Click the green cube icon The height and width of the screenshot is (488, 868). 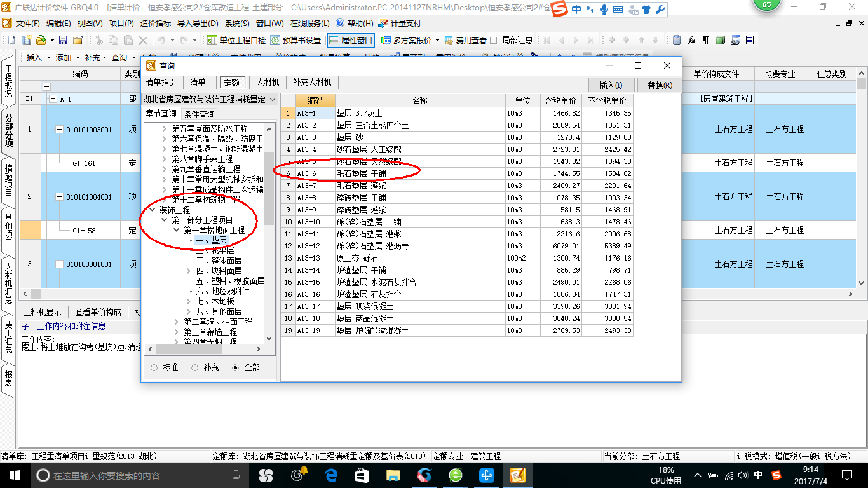coord(721,40)
